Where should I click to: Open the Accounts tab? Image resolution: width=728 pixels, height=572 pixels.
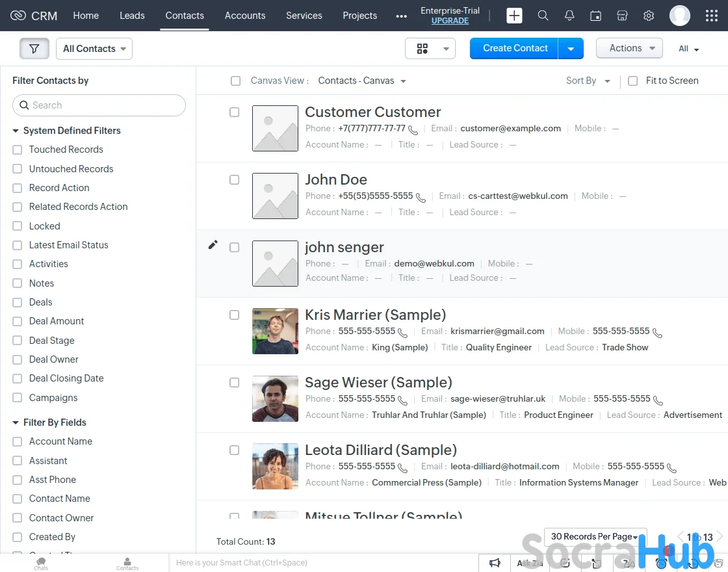tap(244, 16)
